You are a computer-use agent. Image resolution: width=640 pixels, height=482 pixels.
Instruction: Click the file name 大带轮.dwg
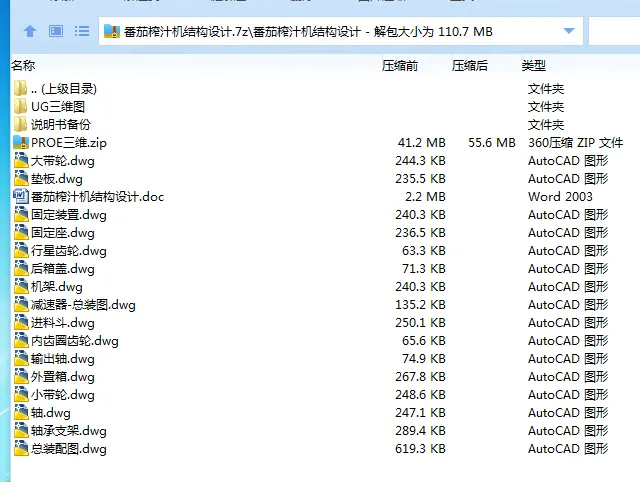pyautogui.click(x=63, y=161)
